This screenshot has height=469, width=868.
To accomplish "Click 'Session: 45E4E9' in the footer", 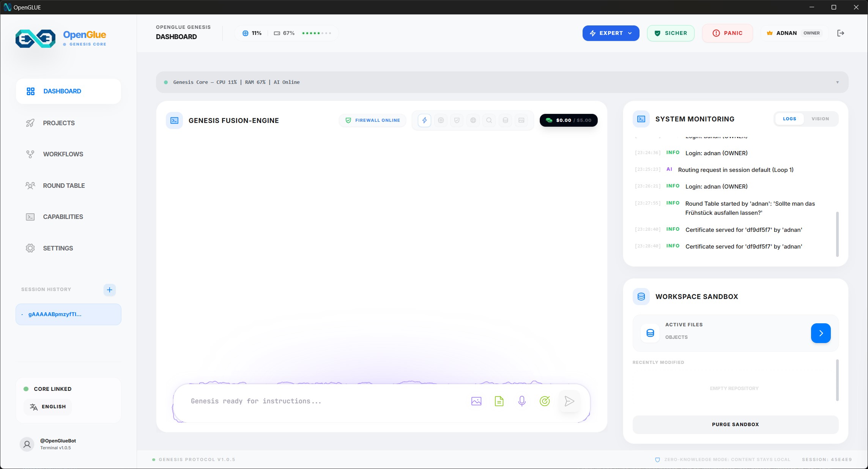I will coord(827,460).
